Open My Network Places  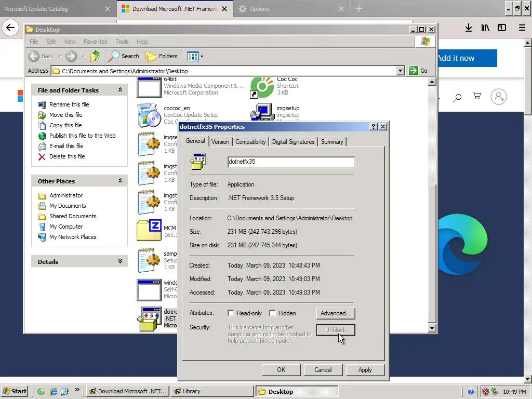click(x=73, y=237)
